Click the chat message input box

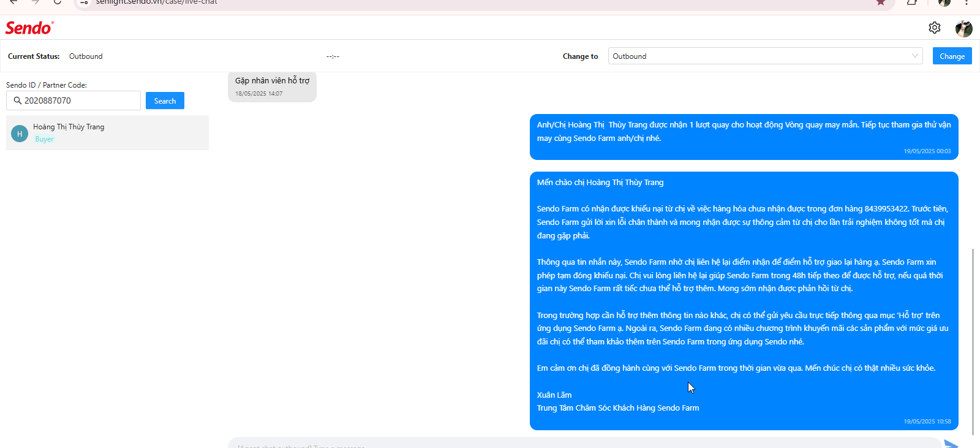[584, 444]
